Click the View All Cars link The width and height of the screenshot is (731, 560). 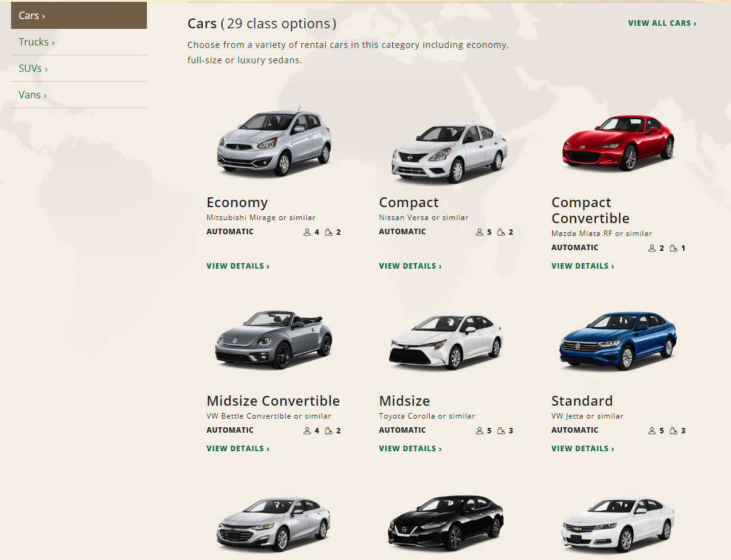[x=662, y=23]
